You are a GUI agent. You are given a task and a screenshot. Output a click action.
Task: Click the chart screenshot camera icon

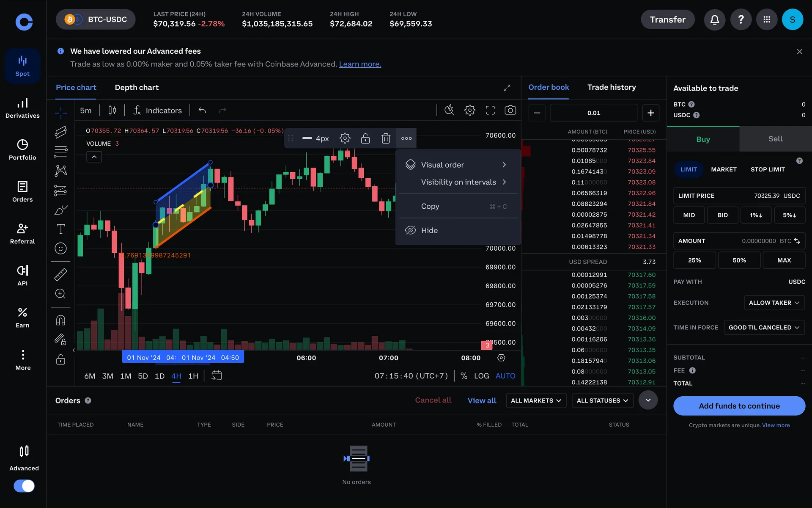pyautogui.click(x=510, y=110)
